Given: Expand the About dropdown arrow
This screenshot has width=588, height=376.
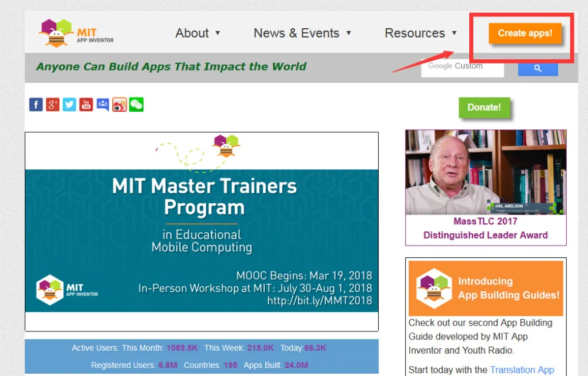Looking at the screenshot, I should [218, 33].
